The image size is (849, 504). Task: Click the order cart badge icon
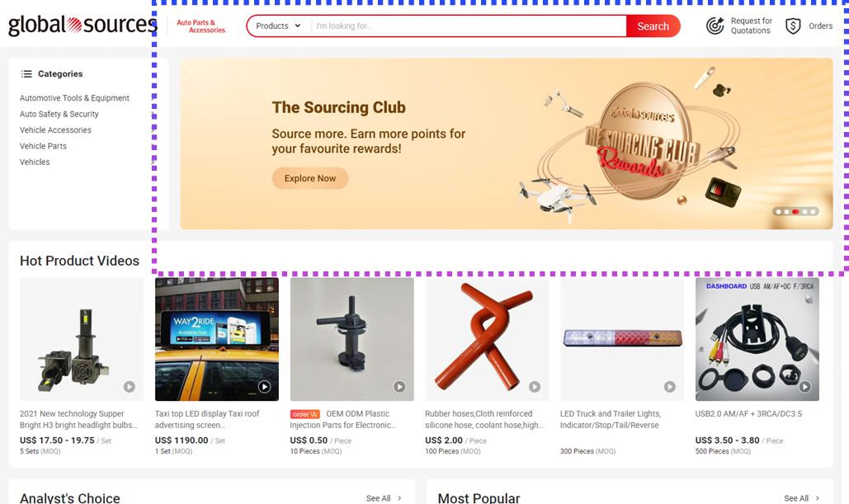point(304,414)
